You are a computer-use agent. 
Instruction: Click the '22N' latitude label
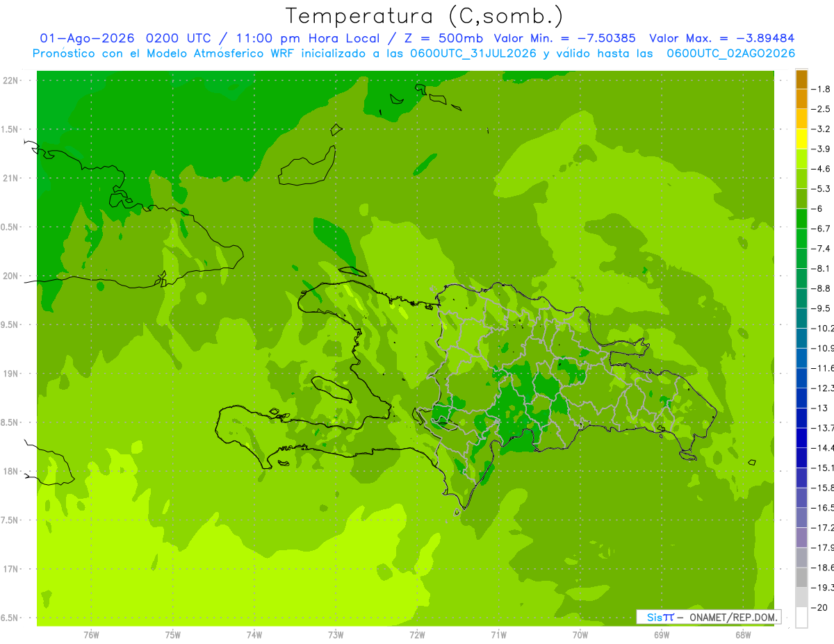point(12,81)
